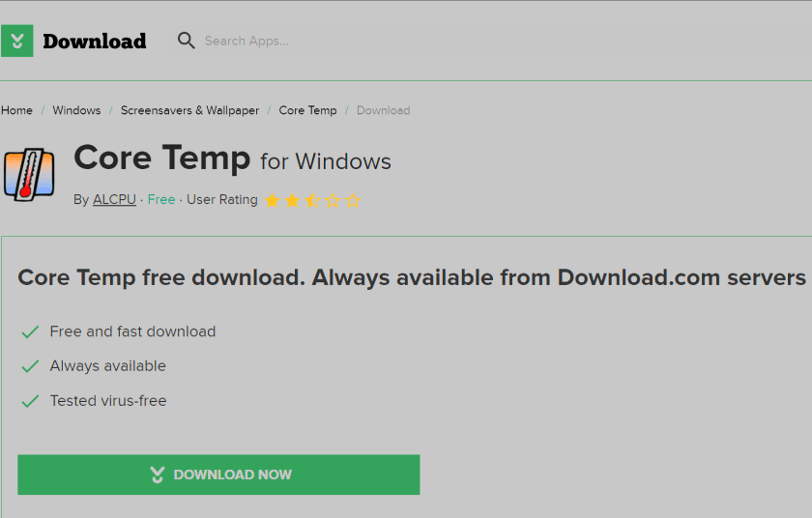
Task: Rate one star in User Rating
Action: click(x=272, y=201)
